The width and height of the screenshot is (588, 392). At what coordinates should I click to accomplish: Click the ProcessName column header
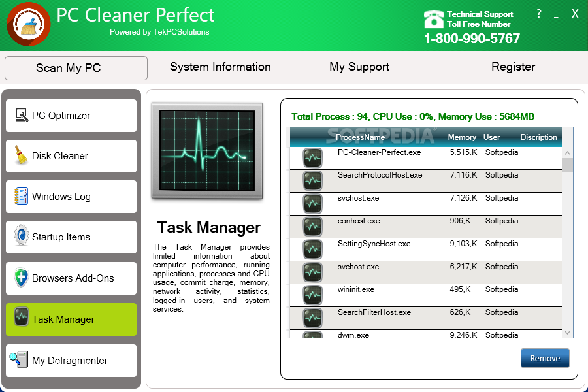tap(360, 137)
